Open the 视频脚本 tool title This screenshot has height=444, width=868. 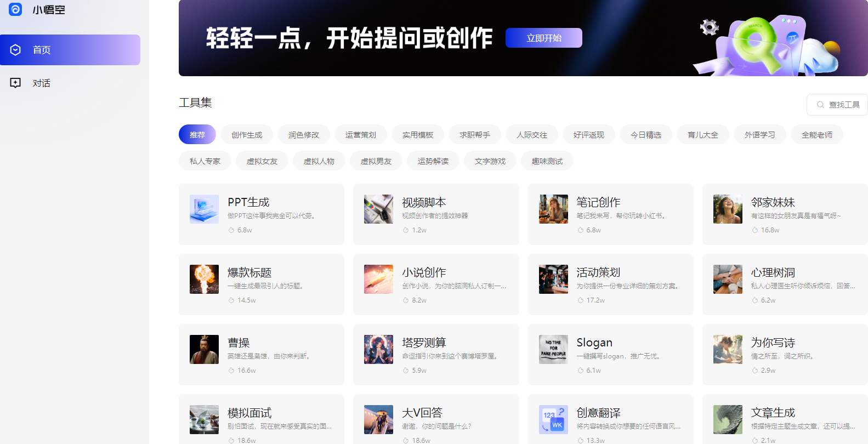424,202
